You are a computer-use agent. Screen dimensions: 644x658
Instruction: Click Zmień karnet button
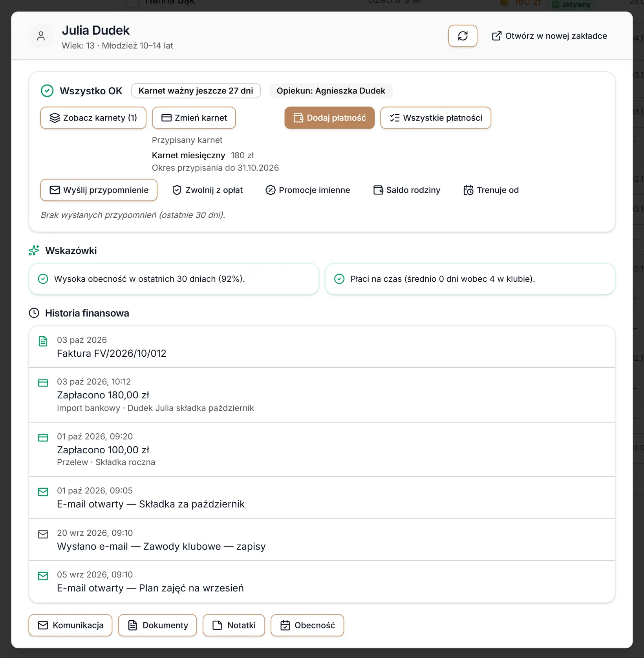pos(194,118)
